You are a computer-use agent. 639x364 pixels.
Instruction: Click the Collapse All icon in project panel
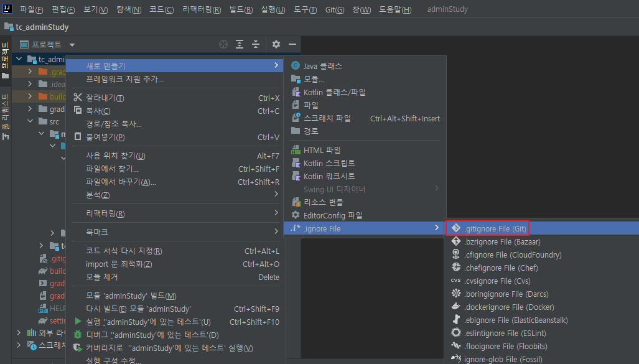pyautogui.click(x=256, y=44)
